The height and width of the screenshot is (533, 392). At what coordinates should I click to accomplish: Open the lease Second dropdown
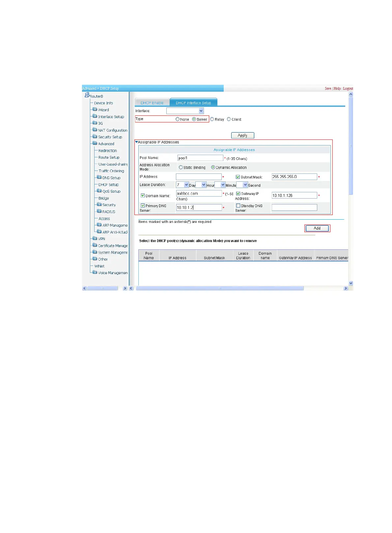tap(242, 185)
